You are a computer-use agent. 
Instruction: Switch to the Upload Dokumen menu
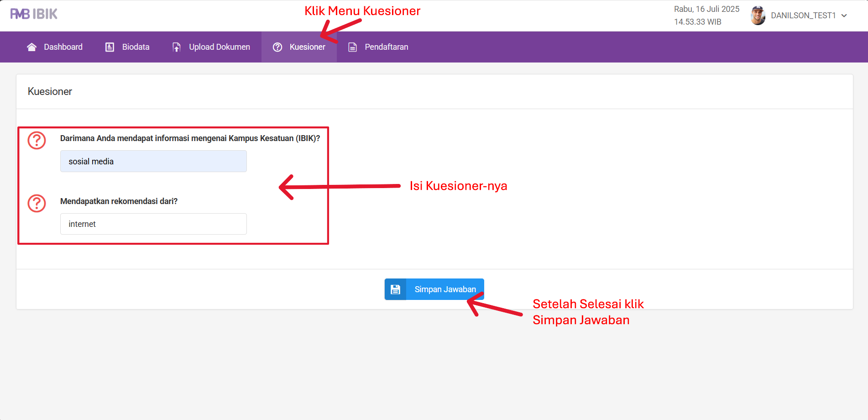[220, 47]
